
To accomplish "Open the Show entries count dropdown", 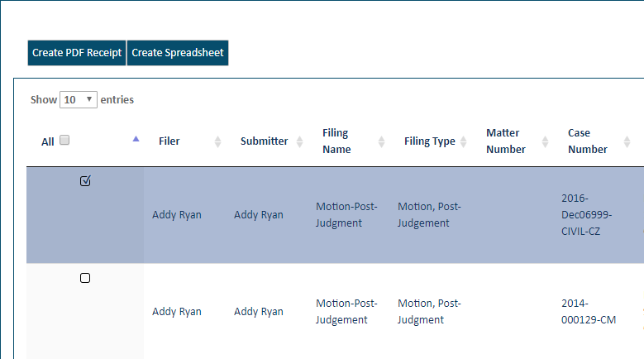I will (x=79, y=100).
